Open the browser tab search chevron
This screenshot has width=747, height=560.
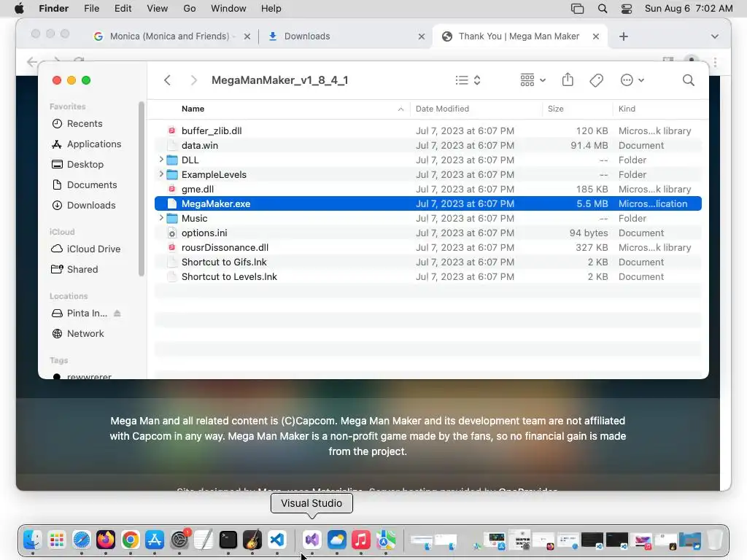(714, 36)
